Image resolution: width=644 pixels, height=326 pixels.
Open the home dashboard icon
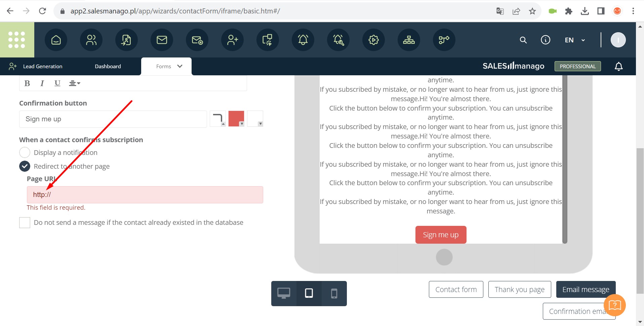click(x=56, y=40)
